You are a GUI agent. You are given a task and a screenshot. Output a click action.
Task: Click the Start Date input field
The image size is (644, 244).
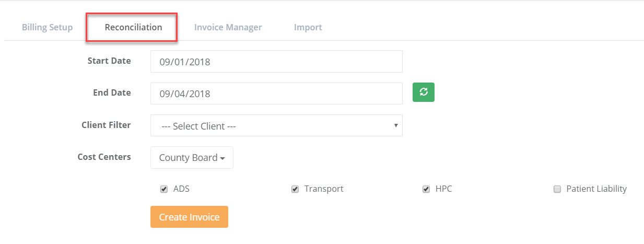point(276,62)
